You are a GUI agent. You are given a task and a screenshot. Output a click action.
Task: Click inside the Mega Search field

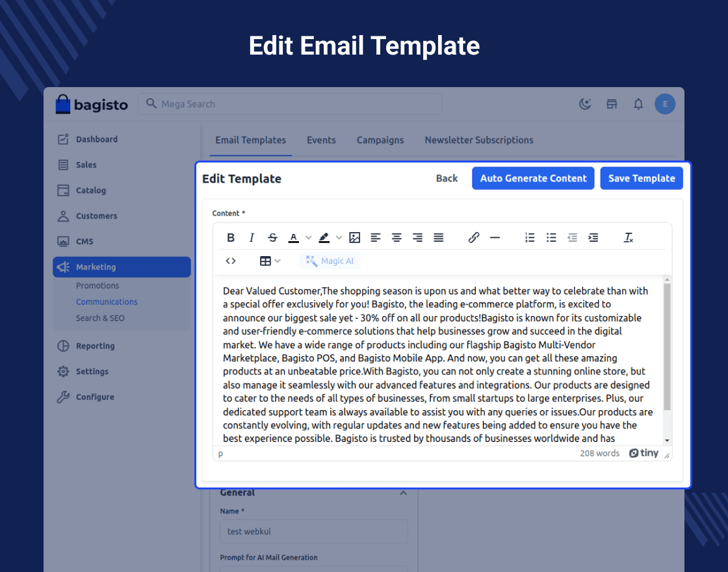[290, 104]
